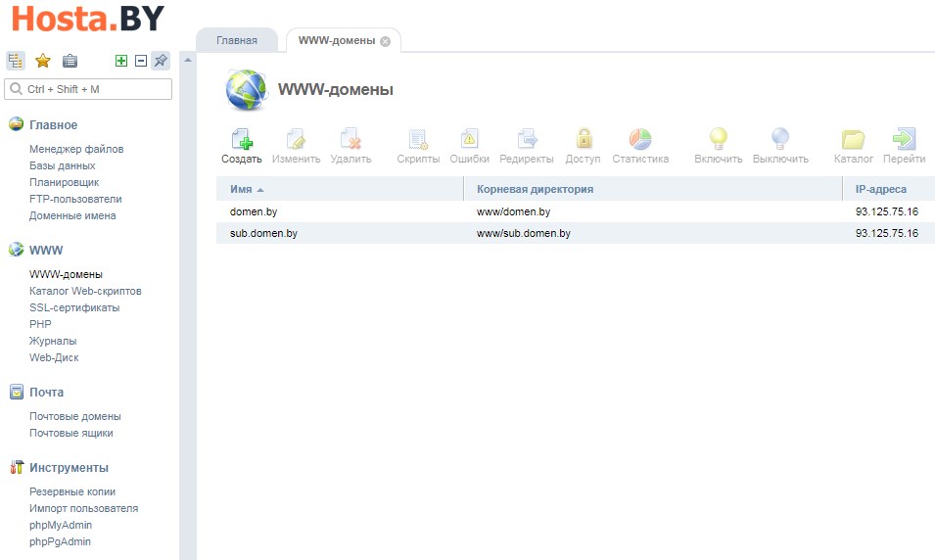
Task: Select the menu tree view icon
Action: pyautogui.click(x=16, y=61)
